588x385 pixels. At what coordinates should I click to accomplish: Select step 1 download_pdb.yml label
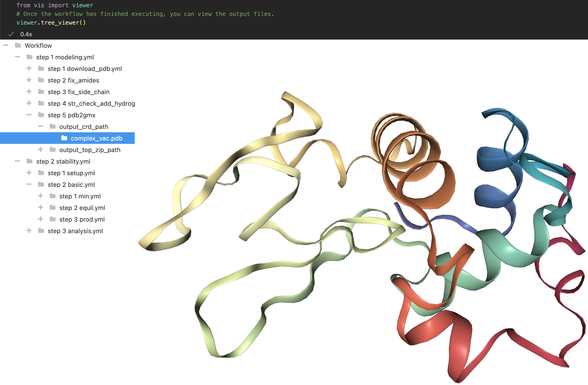pos(85,69)
